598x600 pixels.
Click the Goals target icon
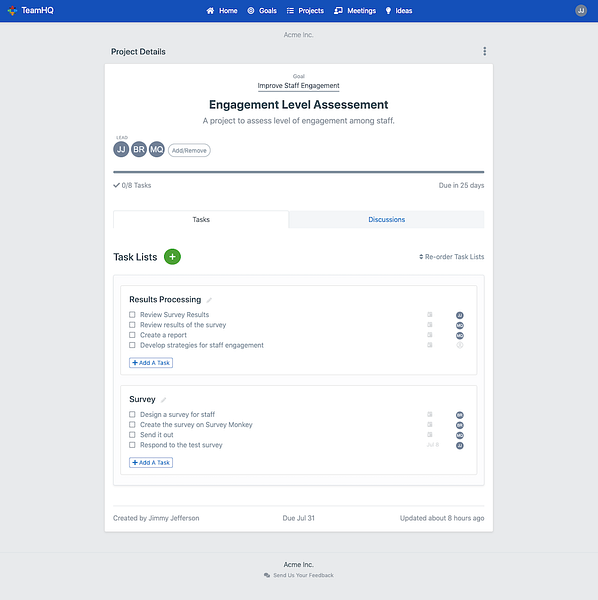coord(251,11)
